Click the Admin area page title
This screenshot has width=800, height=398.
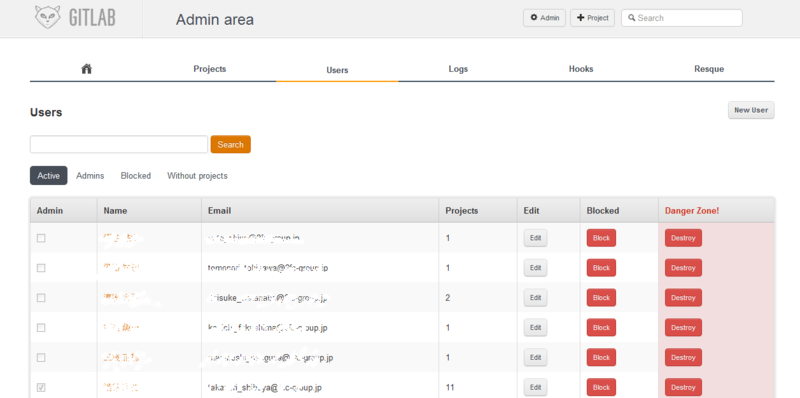coord(215,19)
